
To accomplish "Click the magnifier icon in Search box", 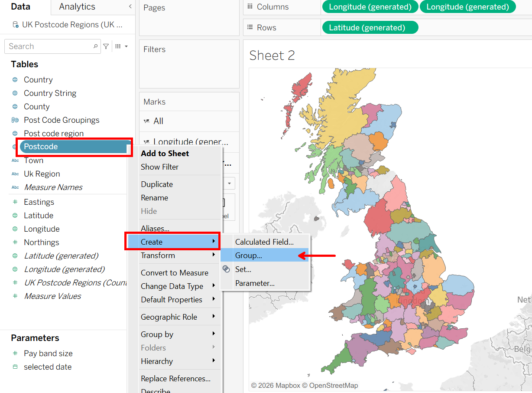I will coord(96,46).
